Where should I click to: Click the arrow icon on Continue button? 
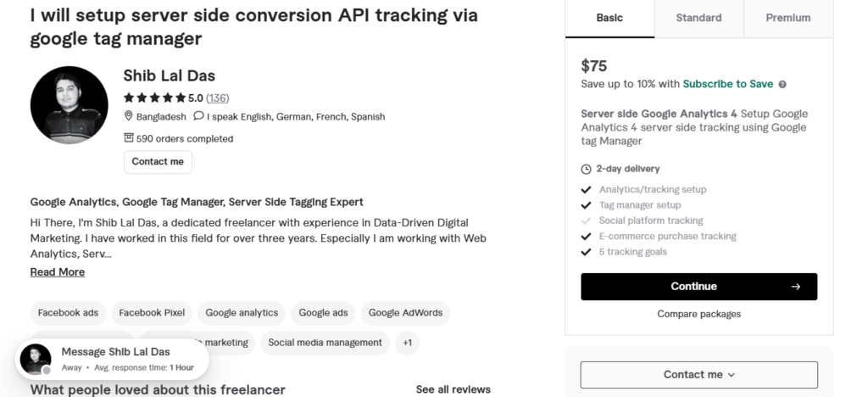(795, 287)
